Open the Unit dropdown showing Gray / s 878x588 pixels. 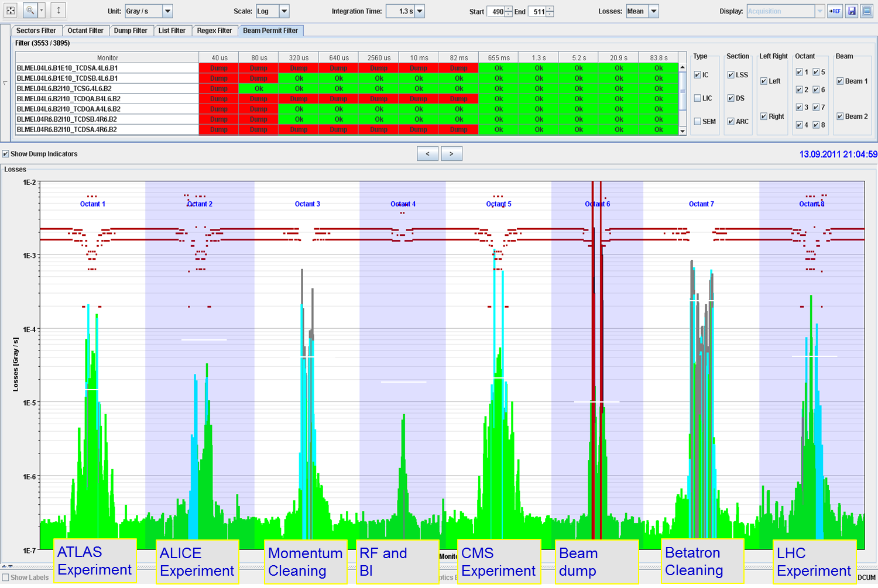(149, 11)
